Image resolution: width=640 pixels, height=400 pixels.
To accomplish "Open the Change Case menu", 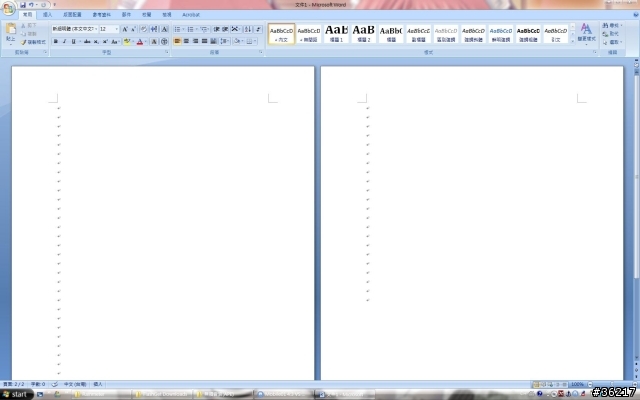I will tap(115, 41).
